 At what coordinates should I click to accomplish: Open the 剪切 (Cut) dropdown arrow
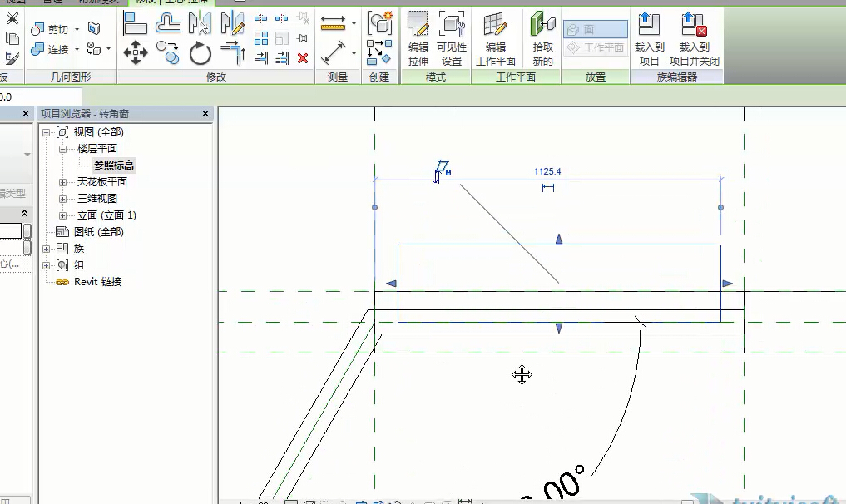click(77, 29)
